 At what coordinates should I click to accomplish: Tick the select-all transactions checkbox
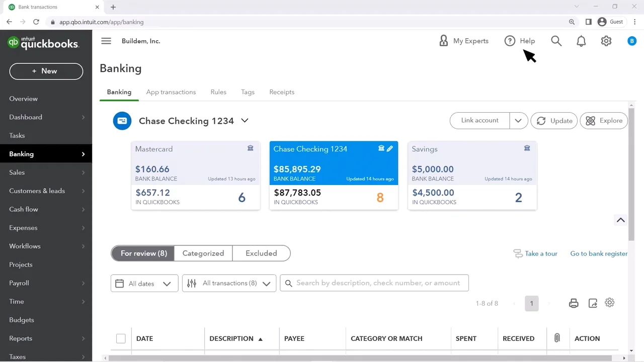pyautogui.click(x=121, y=338)
